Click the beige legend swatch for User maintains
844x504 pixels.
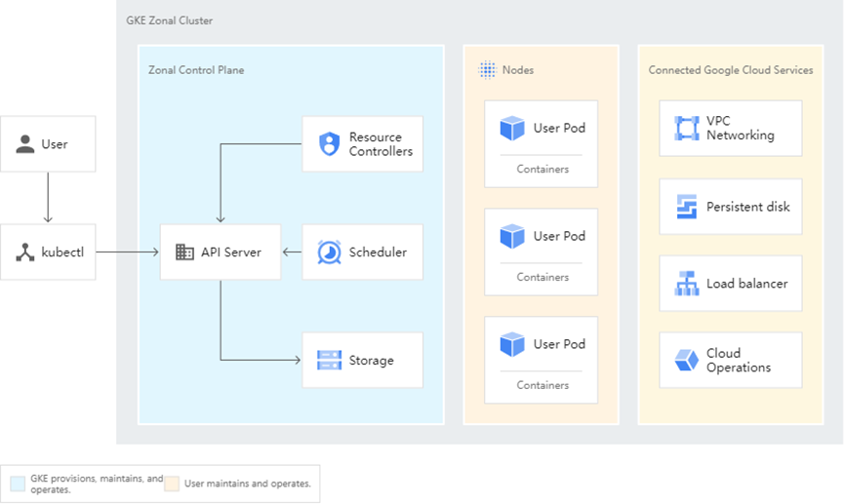coord(172,483)
